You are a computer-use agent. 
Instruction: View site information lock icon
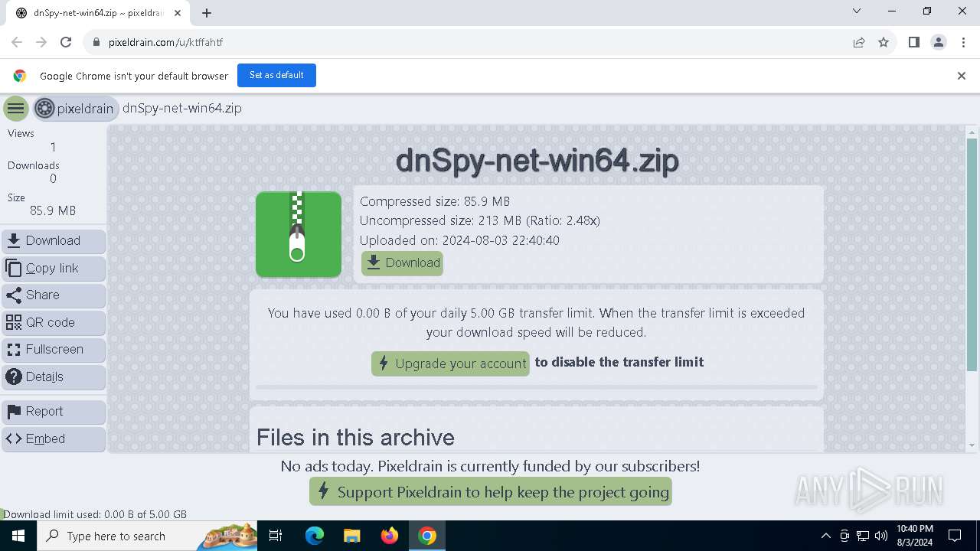96,43
